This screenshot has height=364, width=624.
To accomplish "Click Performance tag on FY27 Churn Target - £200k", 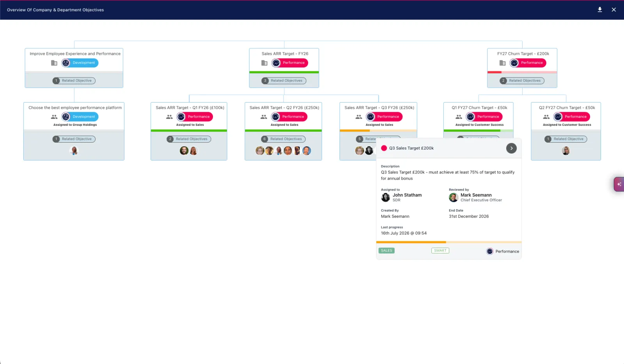I will 528,63.
